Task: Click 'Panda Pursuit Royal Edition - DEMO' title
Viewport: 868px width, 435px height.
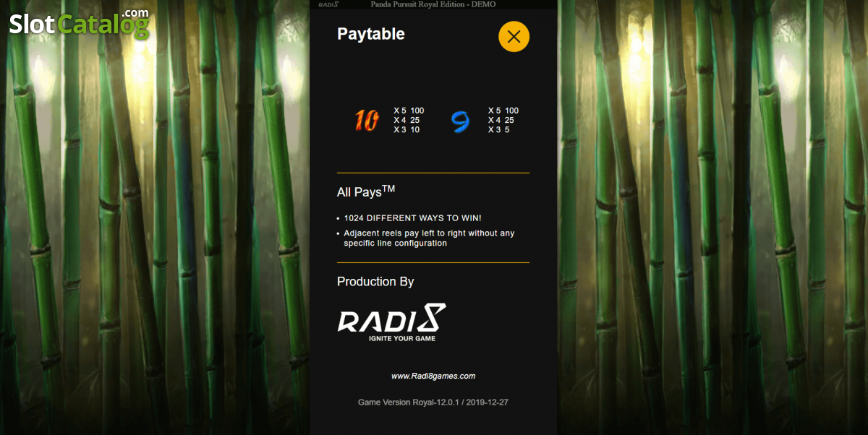Action: (x=433, y=4)
